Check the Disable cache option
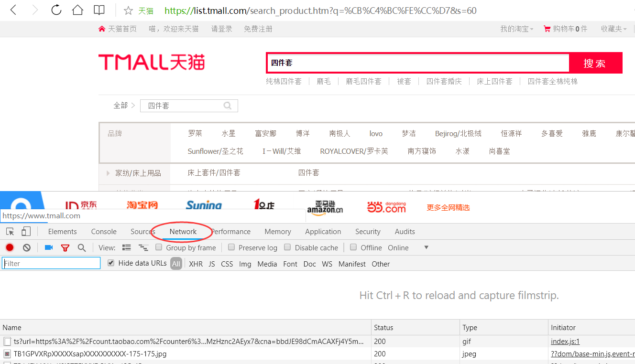This screenshot has width=635, height=364. (x=287, y=247)
